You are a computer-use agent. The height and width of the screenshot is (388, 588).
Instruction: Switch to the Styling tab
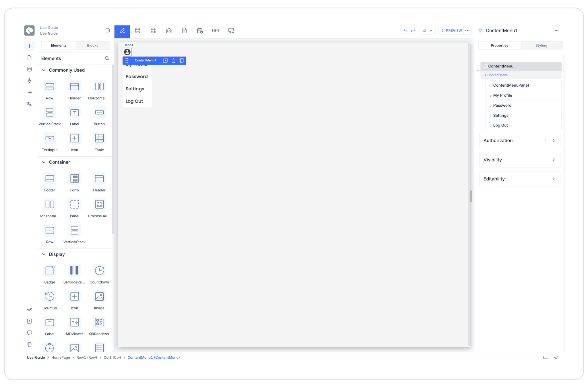[541, 45]
